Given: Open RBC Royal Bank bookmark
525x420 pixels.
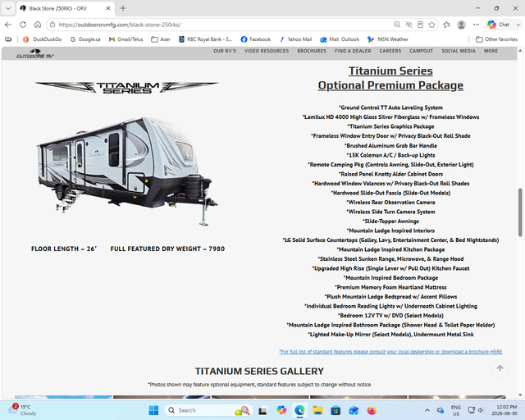Looking at the screenshot, I should 205,39.
